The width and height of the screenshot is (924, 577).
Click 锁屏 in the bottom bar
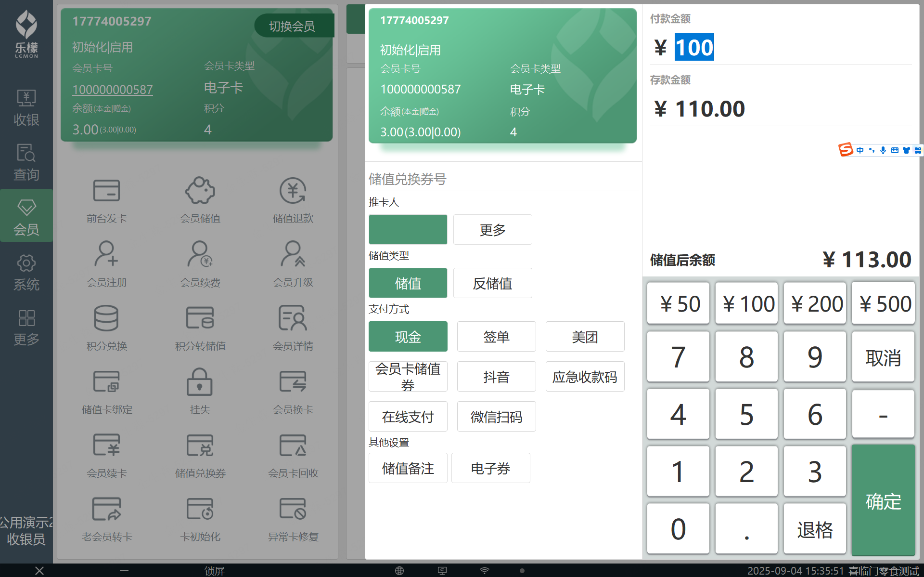pyautogui.click(x=214, y=571)
